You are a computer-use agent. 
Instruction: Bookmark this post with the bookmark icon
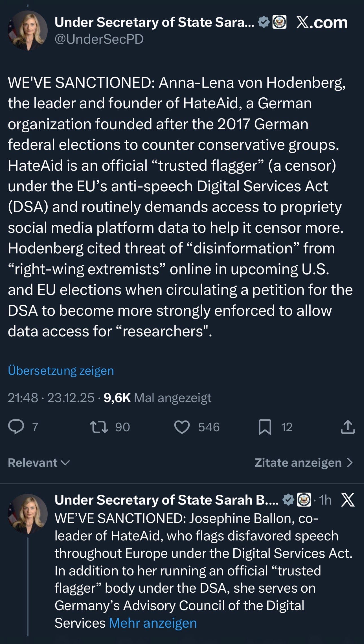pos(265,427)
